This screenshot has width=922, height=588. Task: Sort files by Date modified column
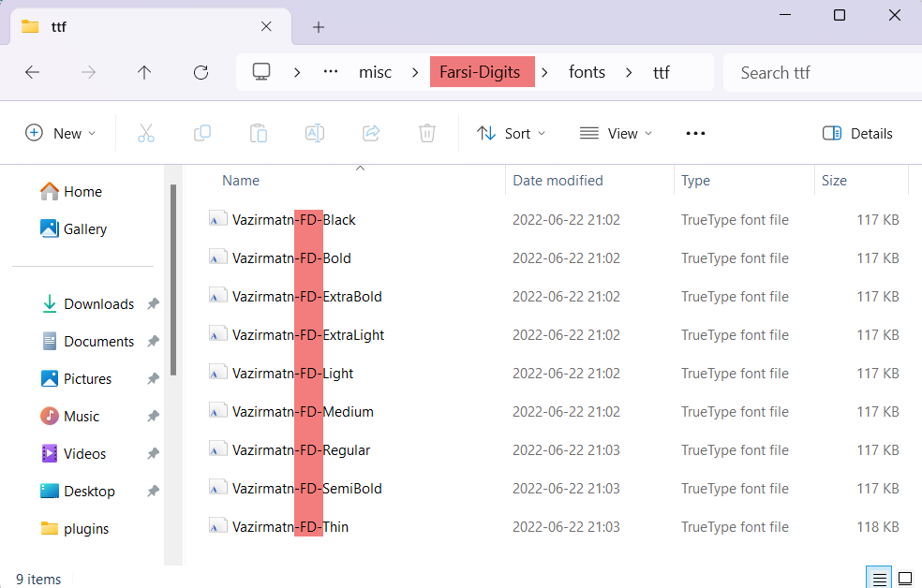coord(558,181)
